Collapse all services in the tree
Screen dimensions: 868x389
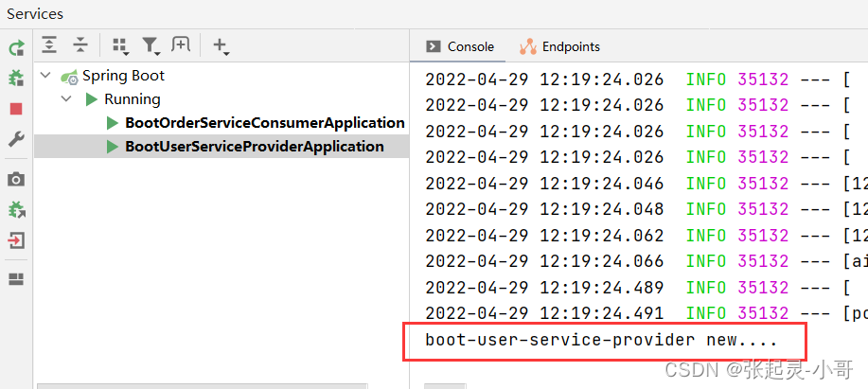tap(80, 44)
